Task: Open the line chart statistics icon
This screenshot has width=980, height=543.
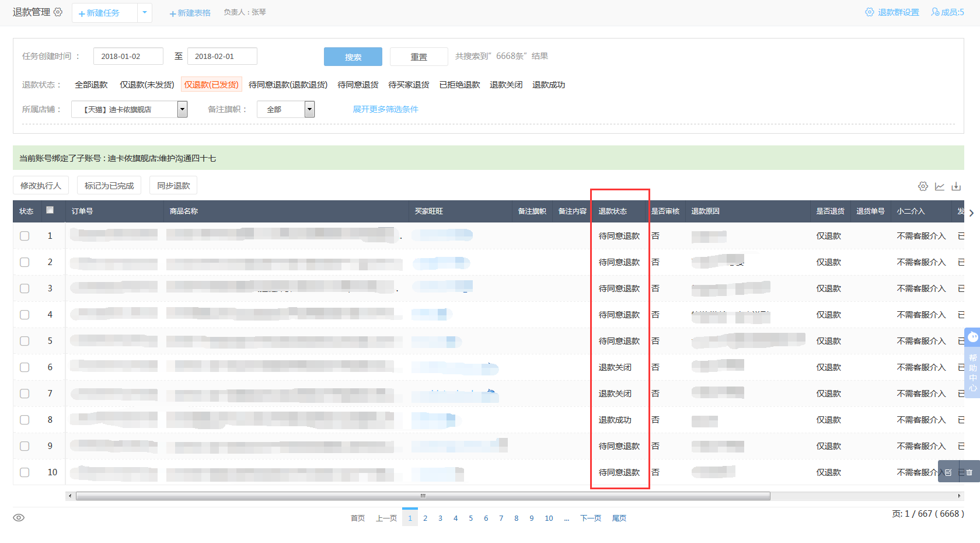Action: pyautogui.click(x=939, y=186)
